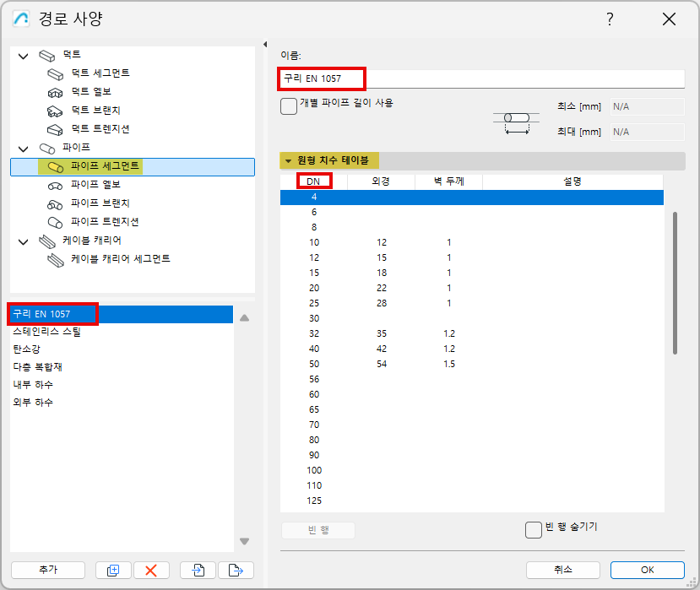This screenshot has width=700, height=590.
Task: Select the 파이프 브랜치 icon
Action: click(56, 205)
